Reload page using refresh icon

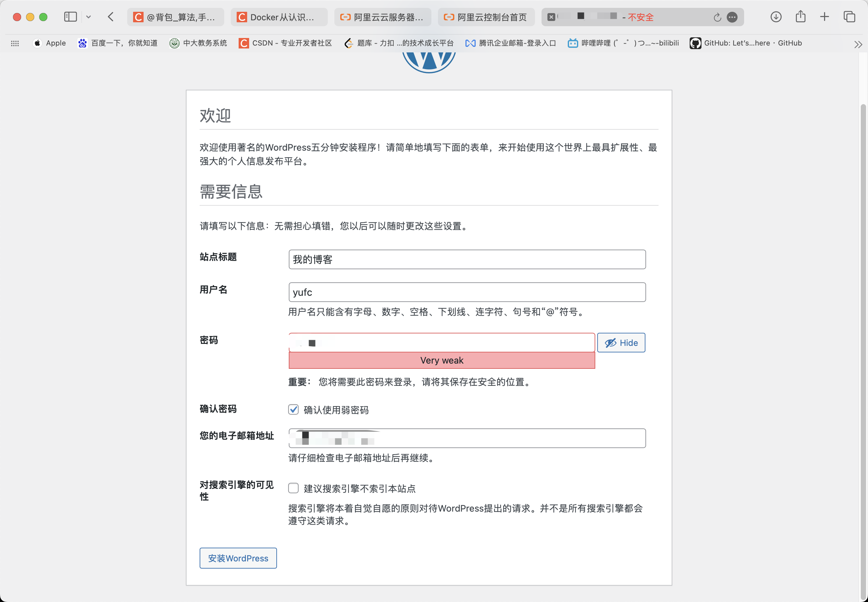(717, 17)
